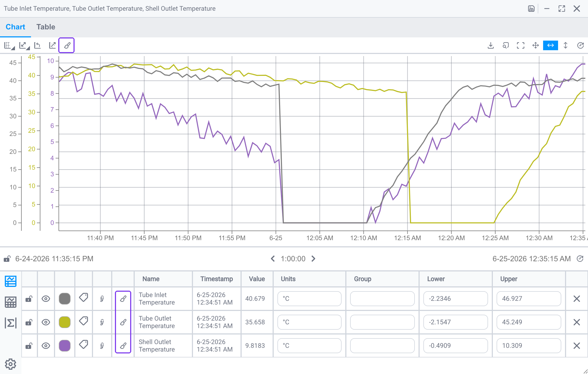The height and width of the screenshot is (374, 588).
Task: Activate the zoom selection tool
Action: coord(506,46)
